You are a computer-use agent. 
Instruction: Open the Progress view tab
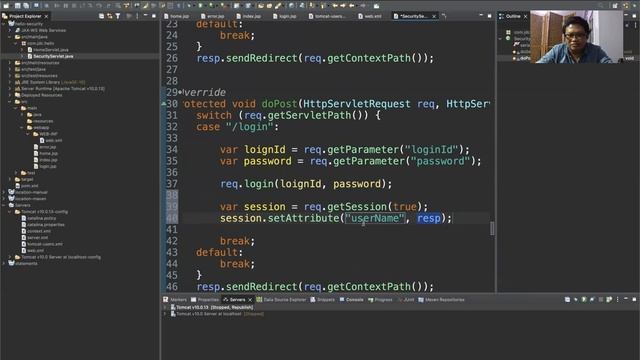point(380,300)
